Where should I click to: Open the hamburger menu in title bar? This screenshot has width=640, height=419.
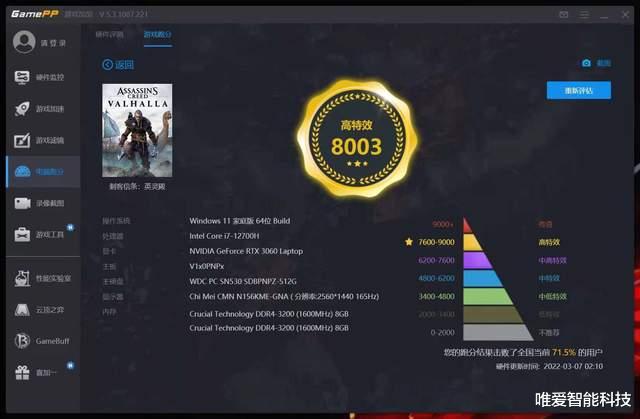click(x=584, y=15)
